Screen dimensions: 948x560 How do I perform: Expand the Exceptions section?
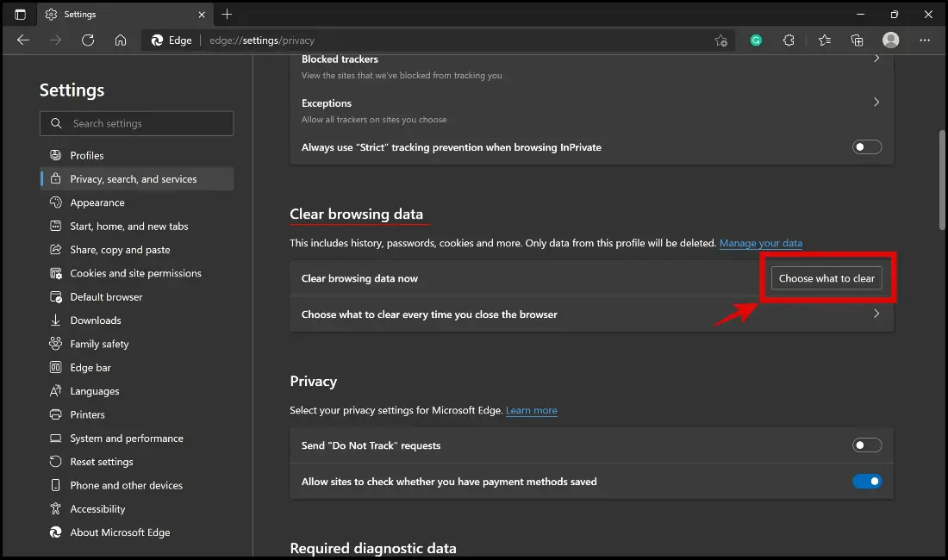(x=876, y=103)
